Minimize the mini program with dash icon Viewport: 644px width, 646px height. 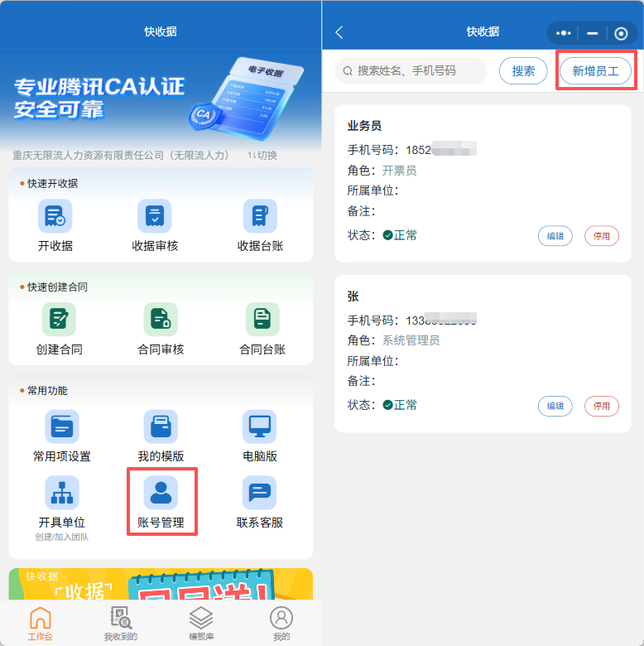click(592, 33)
